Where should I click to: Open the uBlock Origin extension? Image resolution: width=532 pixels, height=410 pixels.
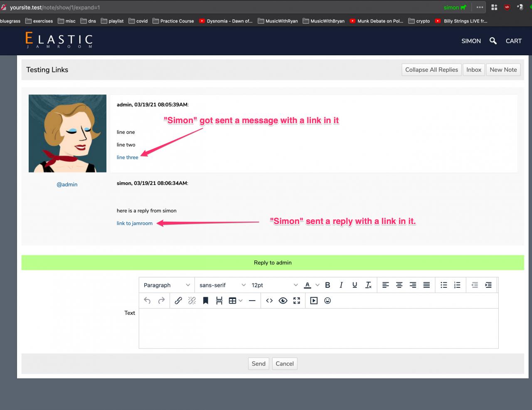click(507, 7)
